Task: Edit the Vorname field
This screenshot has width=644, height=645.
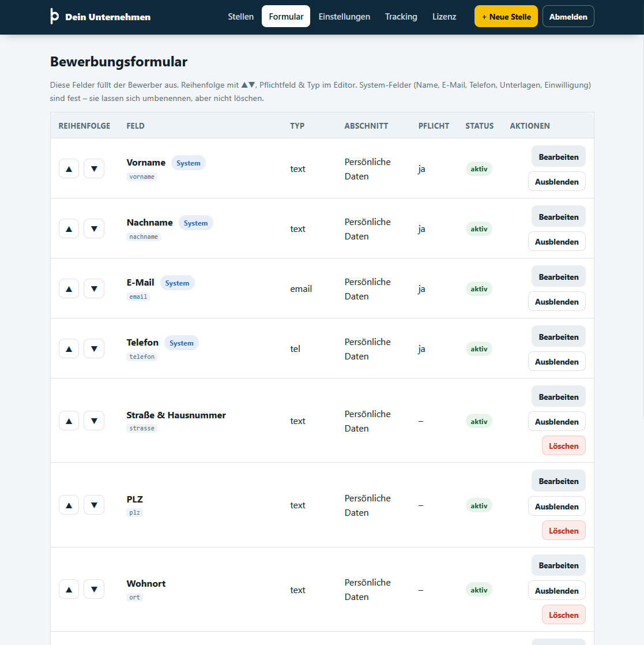Action: (559, 157)
